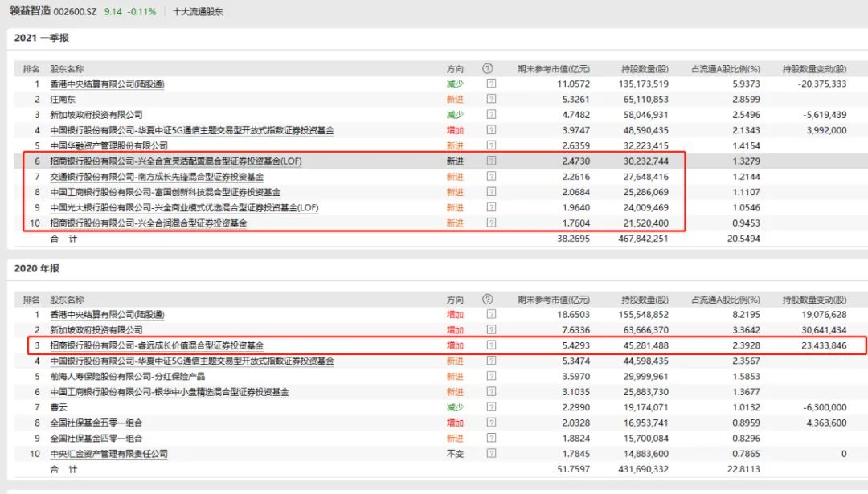Viewport: 868px width, 494px height.
Task: Click the question-mark icon in the 兴全合润混合型 fund row
Action: click(491, 223)
